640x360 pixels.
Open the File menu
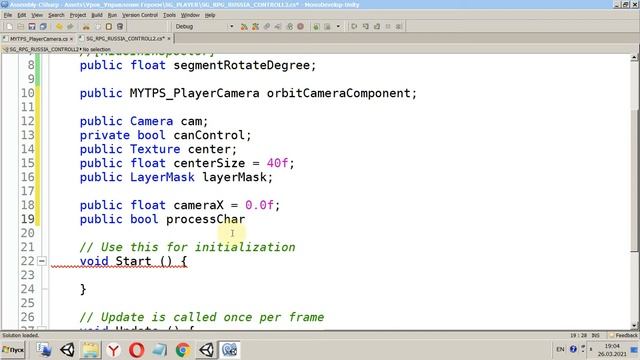click(8, 15)
